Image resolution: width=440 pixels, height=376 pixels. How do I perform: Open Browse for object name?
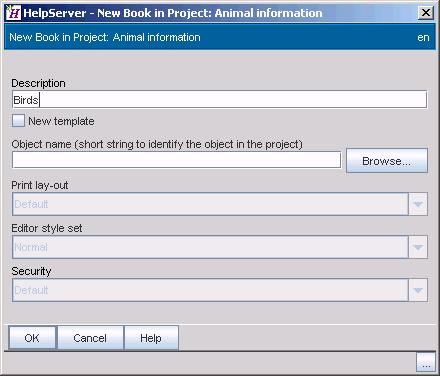coord(387,161)
